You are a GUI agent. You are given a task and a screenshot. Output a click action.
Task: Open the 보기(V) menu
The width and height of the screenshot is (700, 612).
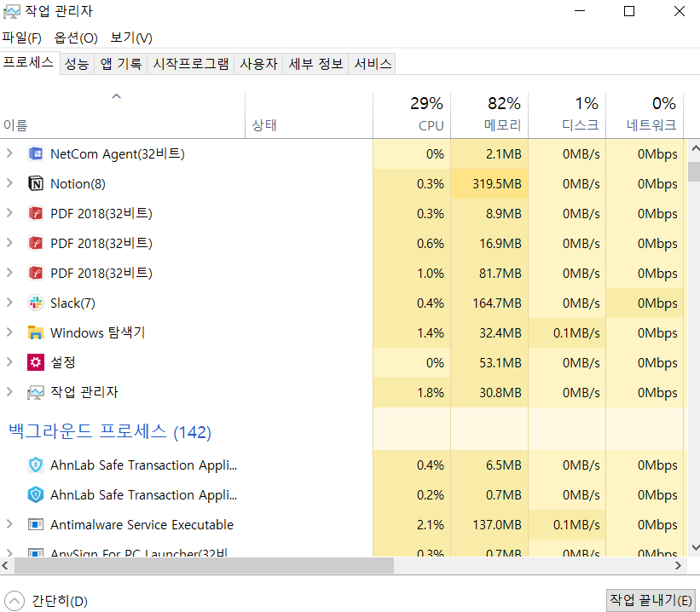[131, 38]
